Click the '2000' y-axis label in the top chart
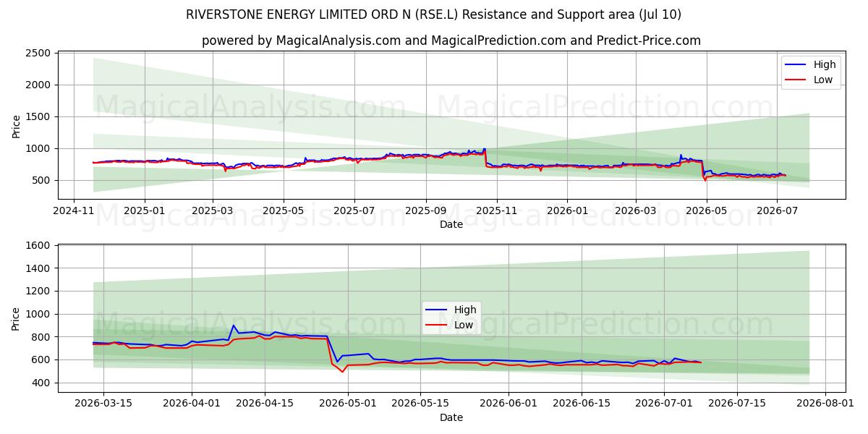Image resolution: width=868 pixels, height=434 pixels. click(x=38, y=85)
